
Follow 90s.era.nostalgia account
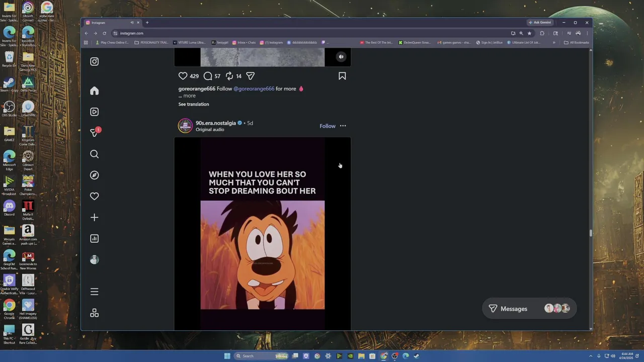[328, 126]
